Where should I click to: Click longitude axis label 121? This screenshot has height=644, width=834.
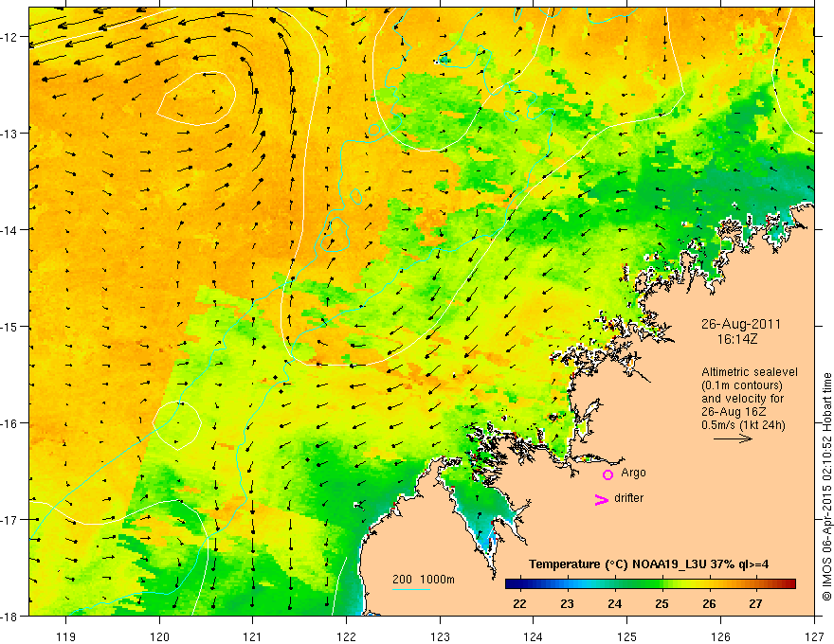253,636
